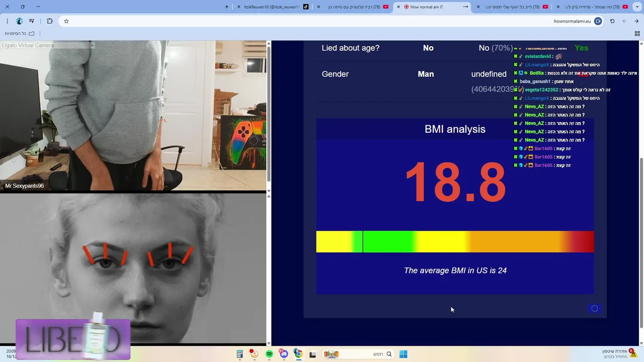The width and height of the screenshot is (644, 362).
Task: Click the 'Man' gender value
Action: 426,74
